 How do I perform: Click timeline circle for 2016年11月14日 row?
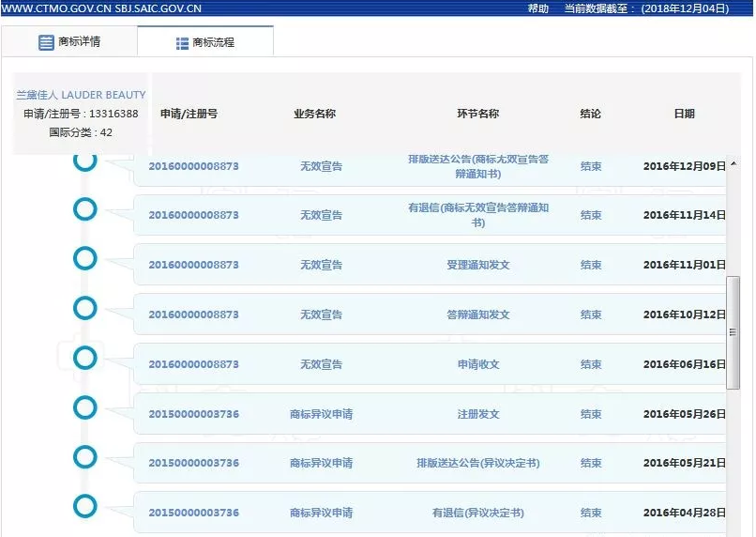point(85,209)
